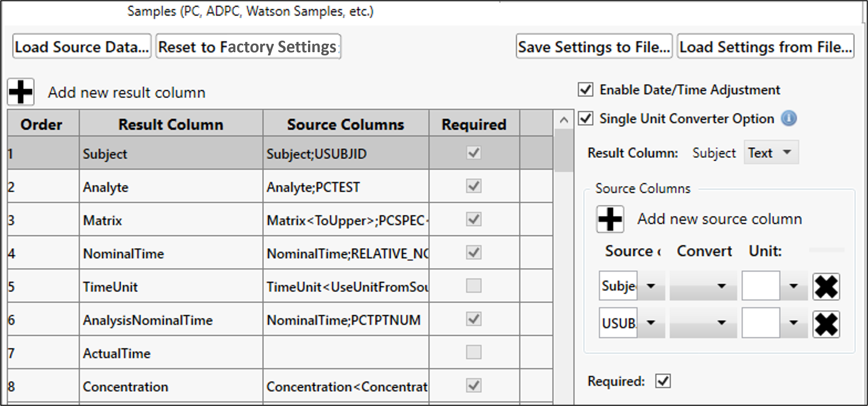Click Reset to Factory Settings button
The width and height of the screenshot is (868, 406).
click(x=248, y=46)
